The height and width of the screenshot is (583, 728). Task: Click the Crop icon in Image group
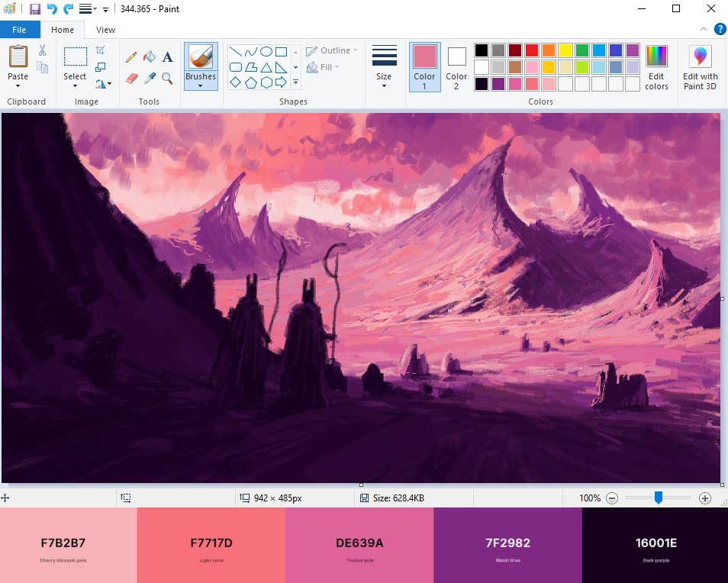[100, 50]
